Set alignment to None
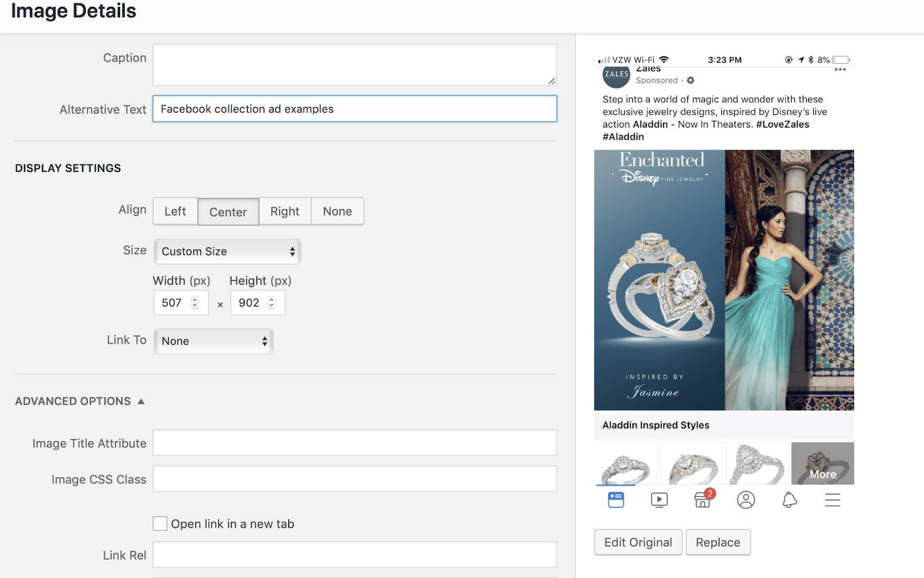The image size is (924, 578). coord(337,211)
